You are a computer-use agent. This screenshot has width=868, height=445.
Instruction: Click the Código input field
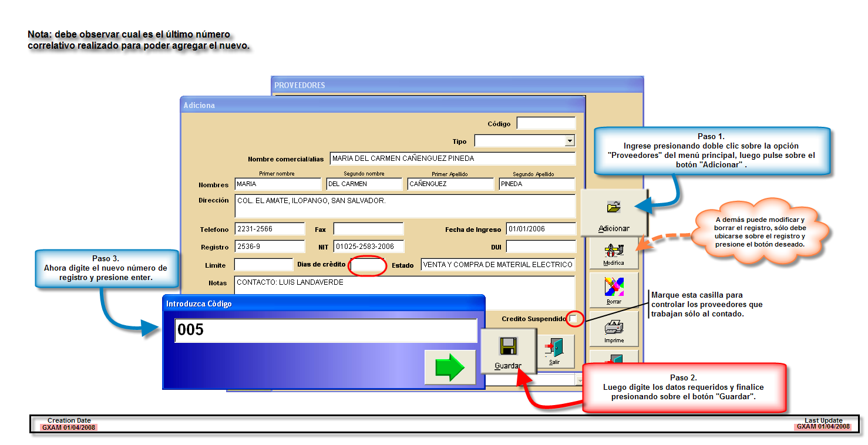tap(546, 123)
